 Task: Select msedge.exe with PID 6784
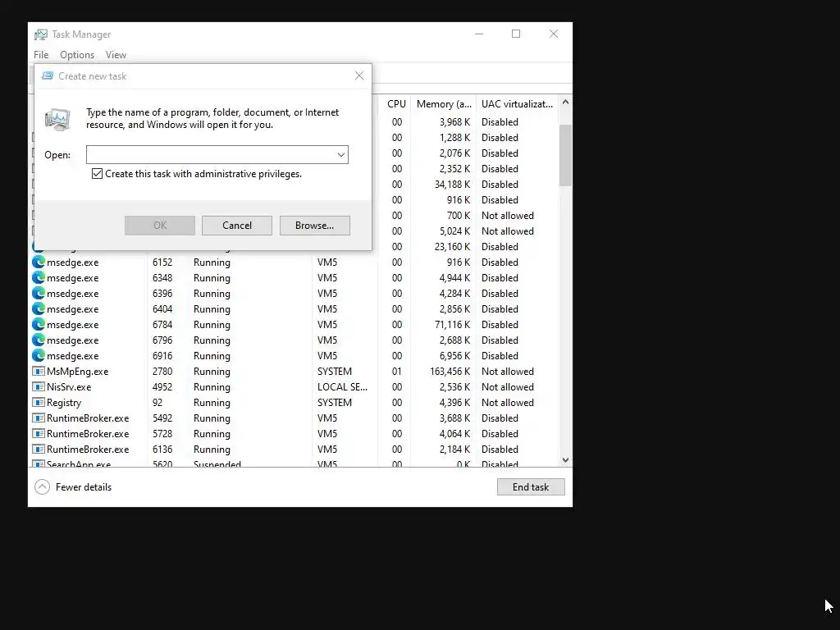point(294,324)
